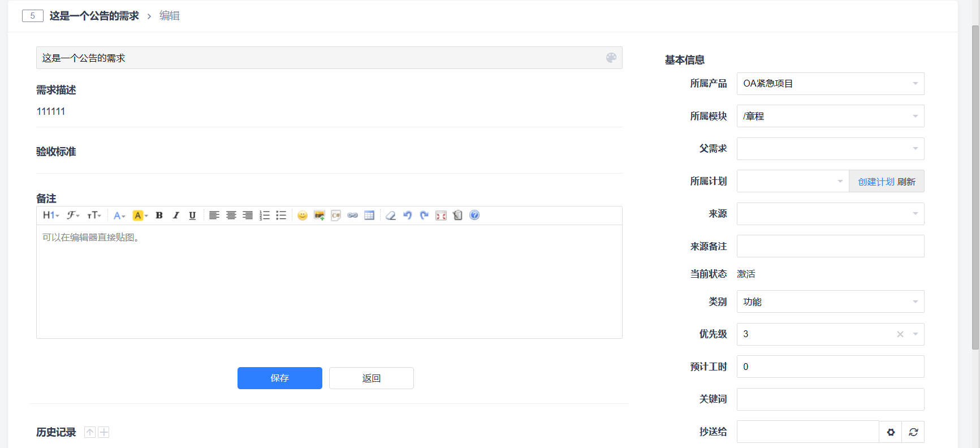Image resolution: width=980 pixels, height=448 pixels.
Task: Open the H1 heading style menu
Action: 51,216
